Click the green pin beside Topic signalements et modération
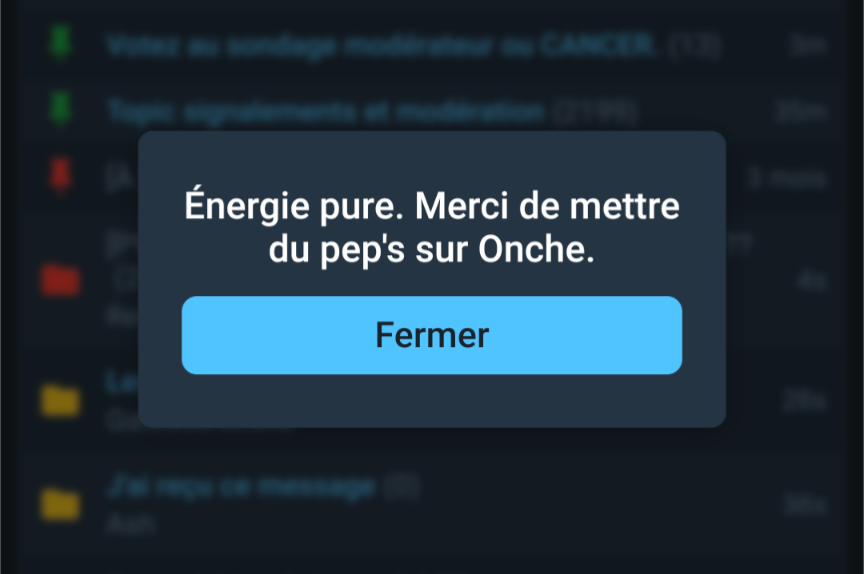The height and width of the screenshot is (574, 864). pyautogui.click(x=60, y=109)
